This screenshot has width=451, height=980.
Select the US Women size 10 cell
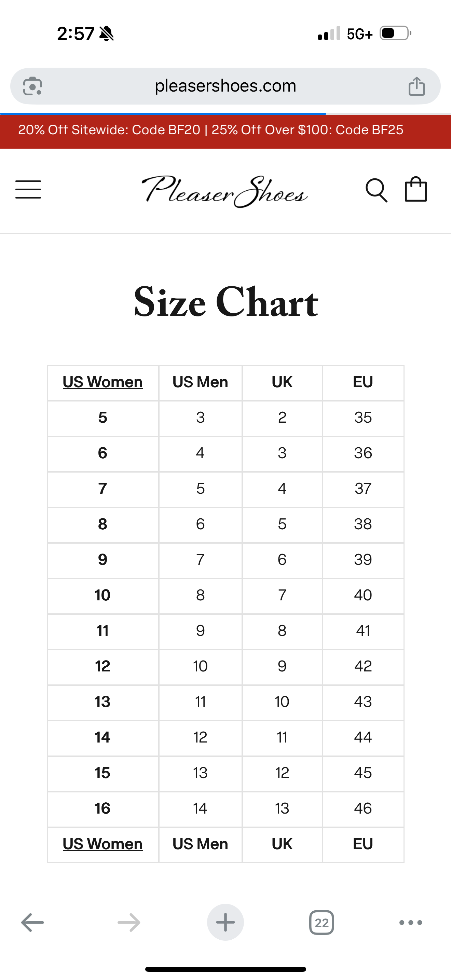click(x=103, y=595)
